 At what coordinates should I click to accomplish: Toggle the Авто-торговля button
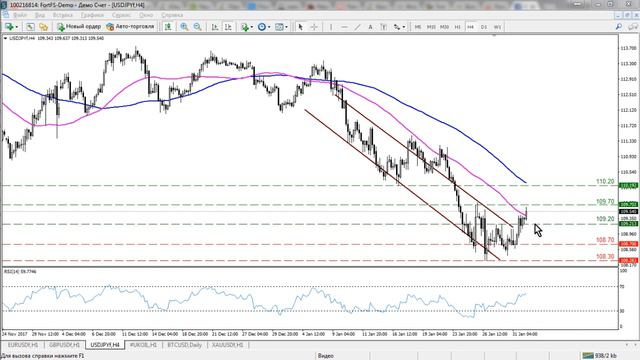pos(130,27)
